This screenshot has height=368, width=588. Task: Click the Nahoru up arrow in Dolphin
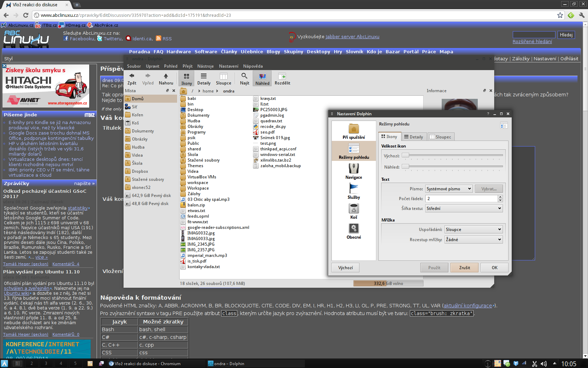(x=166, y=79)
